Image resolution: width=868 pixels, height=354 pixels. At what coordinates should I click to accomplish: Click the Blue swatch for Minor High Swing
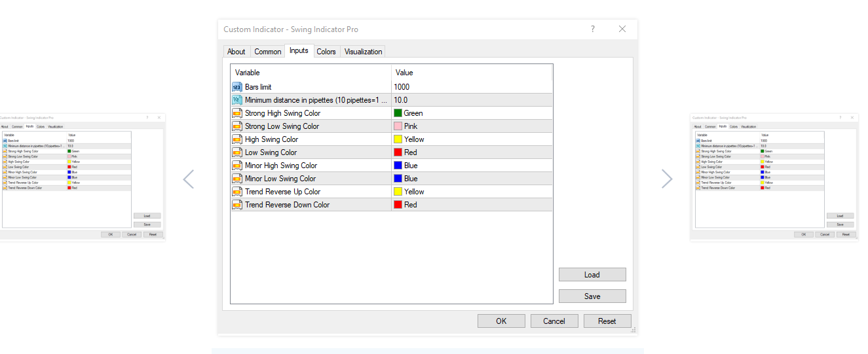click(398, 166)
